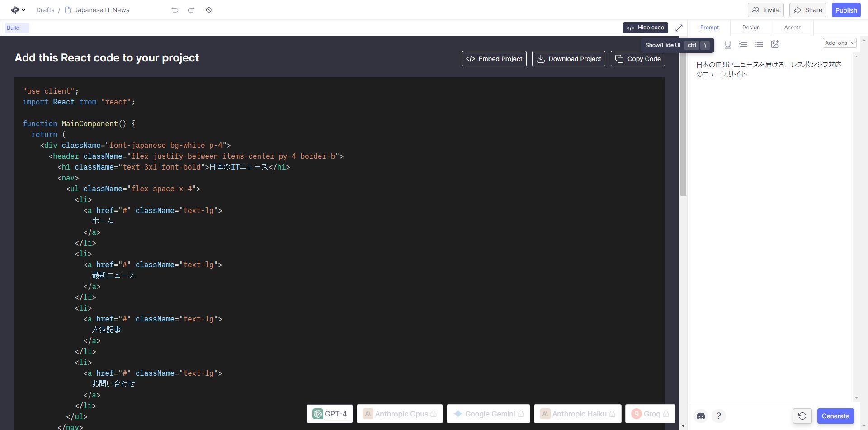Click the ul className flex space-x-4 line
868x430 pixels.
[x=133, y=189]
